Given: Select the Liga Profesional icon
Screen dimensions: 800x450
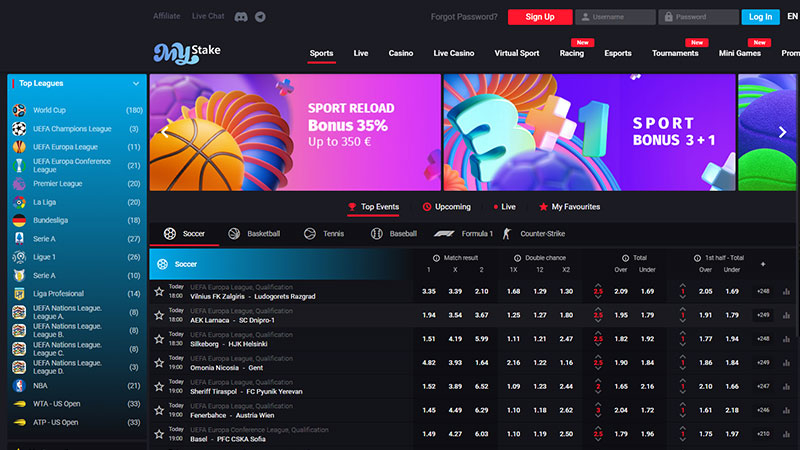Looking at the screenshot, I should click(19, 293).
